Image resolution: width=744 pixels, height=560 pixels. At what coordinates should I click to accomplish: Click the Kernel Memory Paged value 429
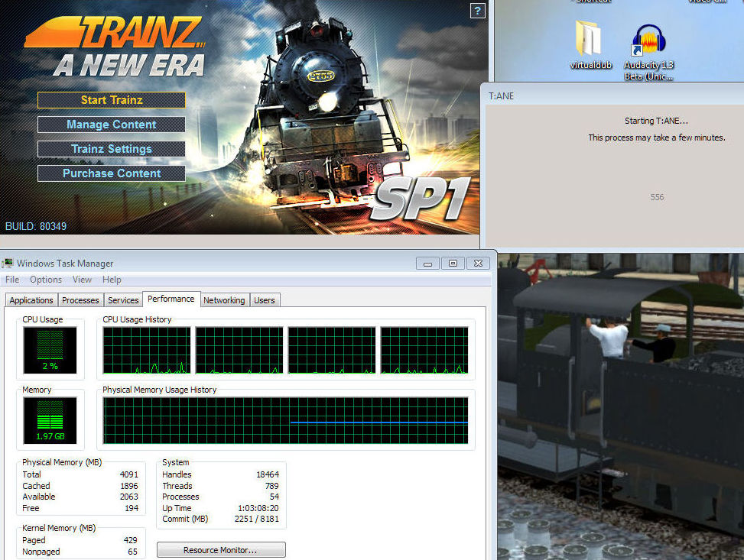[x=131, y=541]
